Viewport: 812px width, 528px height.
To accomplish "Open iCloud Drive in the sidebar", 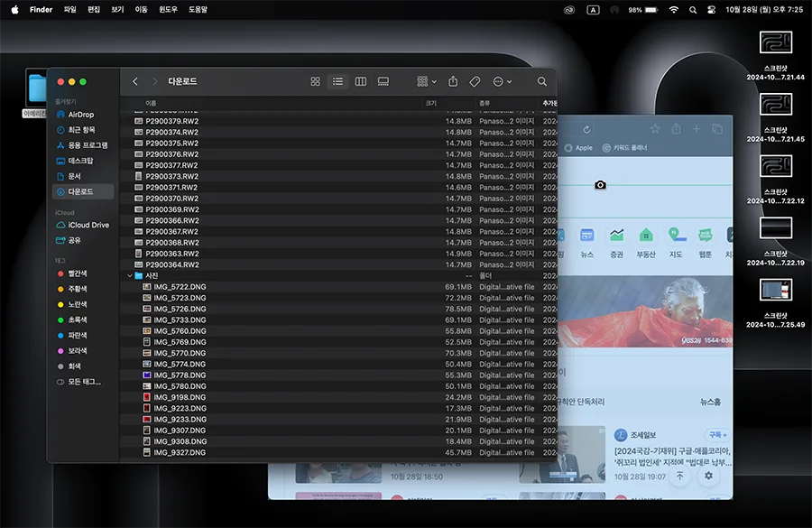I will (x=83, y=225).
